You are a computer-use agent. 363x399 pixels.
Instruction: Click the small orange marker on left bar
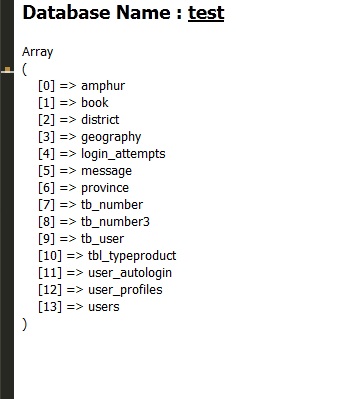7,70
